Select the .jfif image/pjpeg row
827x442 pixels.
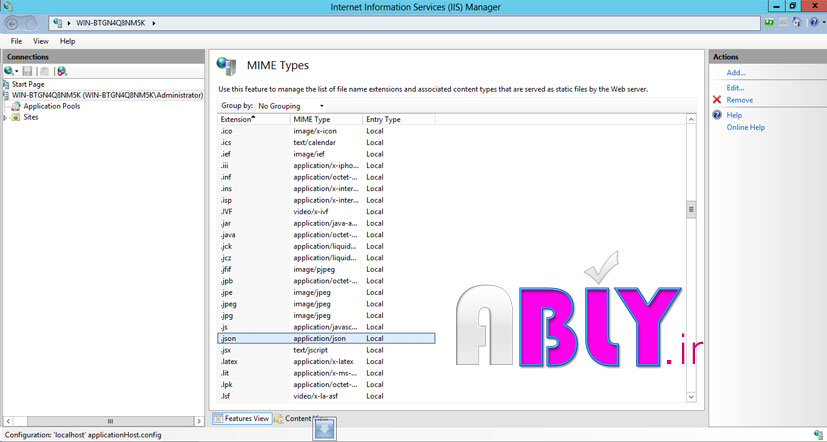tap(326, 269)
